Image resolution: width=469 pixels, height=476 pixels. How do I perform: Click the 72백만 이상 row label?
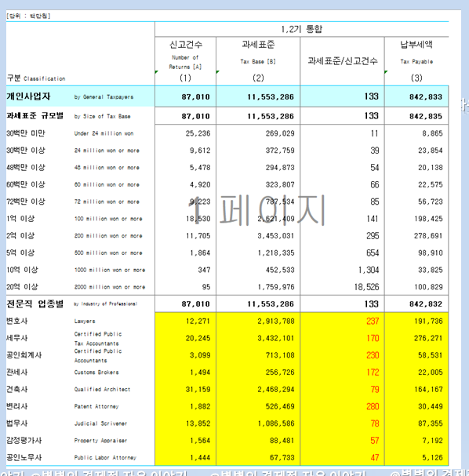[x=26, y=202]
